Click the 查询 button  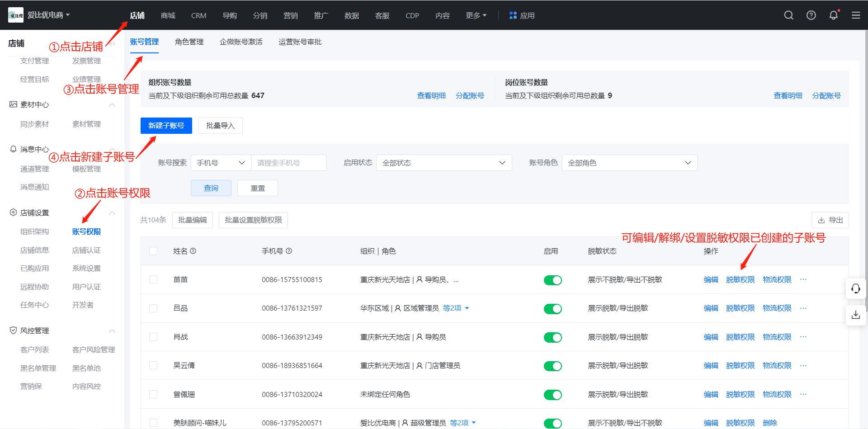pos(211,188)
